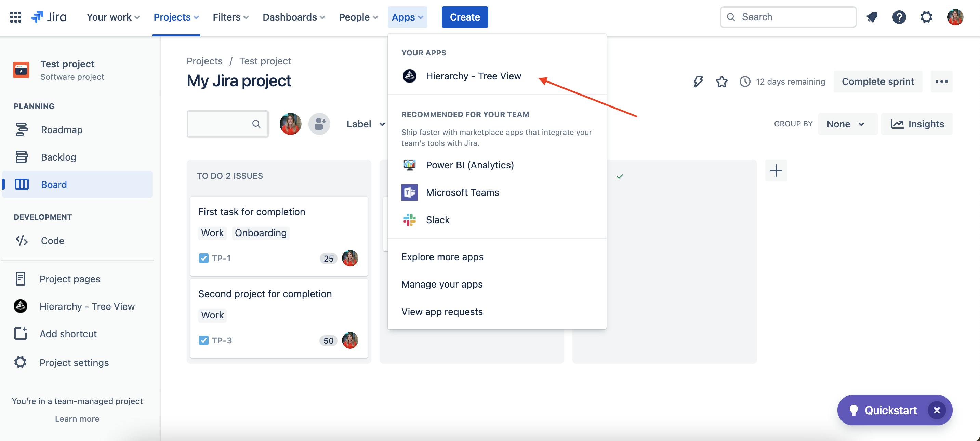This screenshot has height=441, width=980.
Task: Toggle the star to favorite the board
Action: (721, 81)
